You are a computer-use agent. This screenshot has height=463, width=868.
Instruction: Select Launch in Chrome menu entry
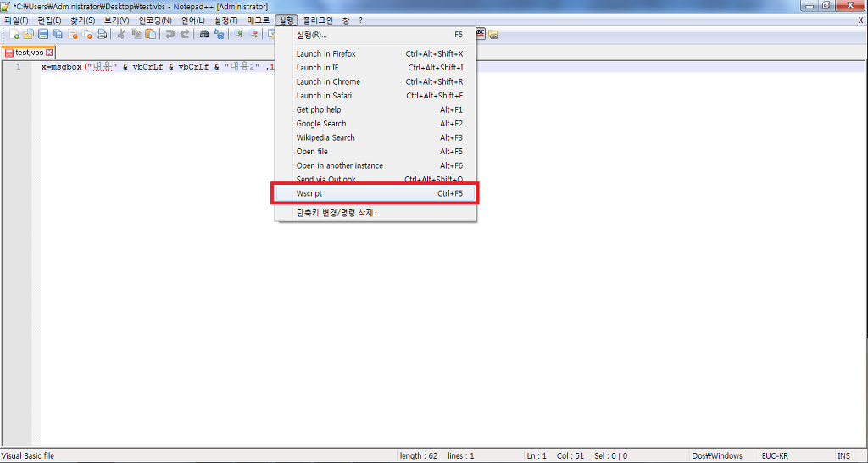click(376, 82)
